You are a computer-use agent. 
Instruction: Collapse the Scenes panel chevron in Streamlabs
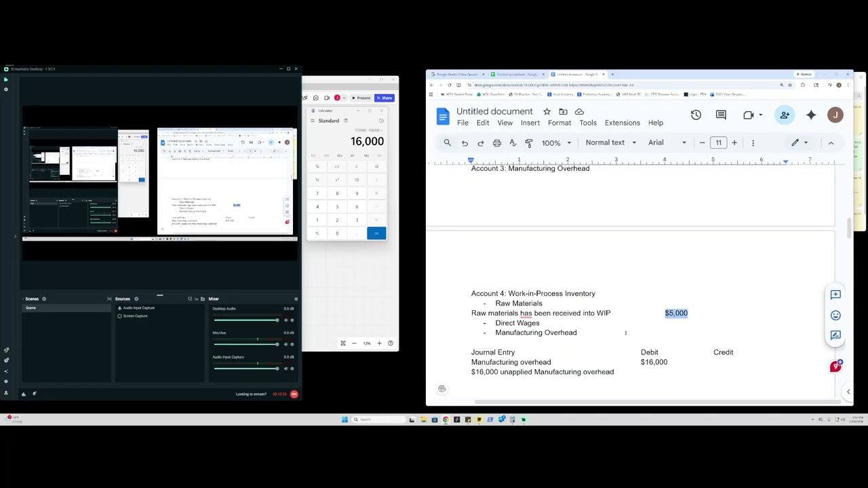pos(24,299)
